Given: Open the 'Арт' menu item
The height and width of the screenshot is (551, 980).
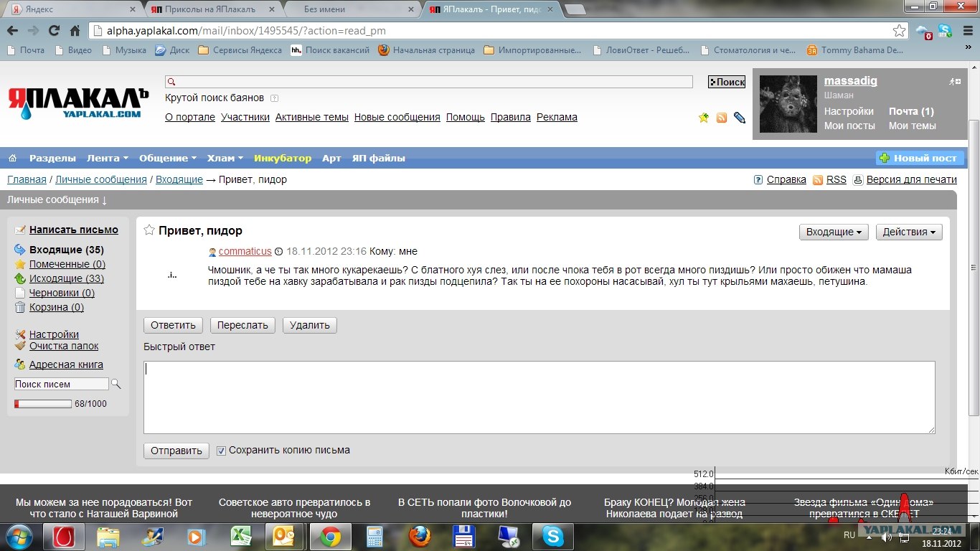Looking at the screenshot, I should 331,158.
